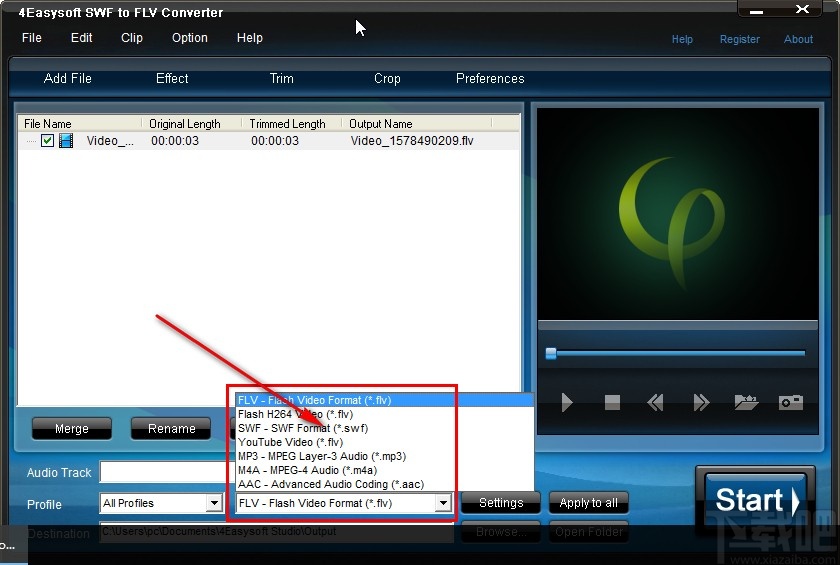Click the Browse button
840x565 pixels.
[501, 532]
